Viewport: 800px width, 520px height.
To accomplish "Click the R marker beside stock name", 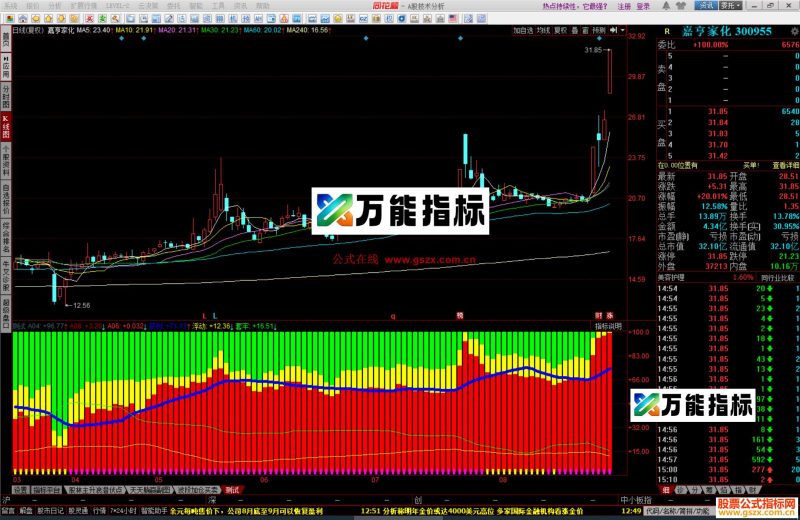I will coord(667,32).
